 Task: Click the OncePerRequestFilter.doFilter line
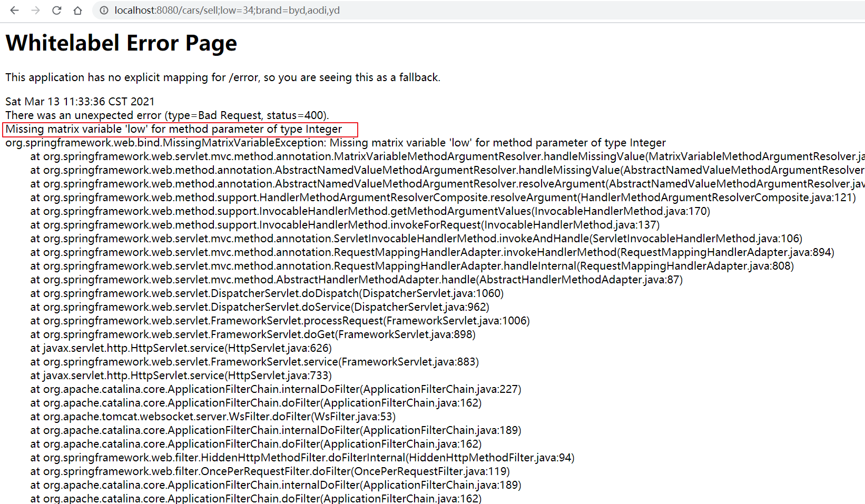pyautogui.click(x=270, y=471)
